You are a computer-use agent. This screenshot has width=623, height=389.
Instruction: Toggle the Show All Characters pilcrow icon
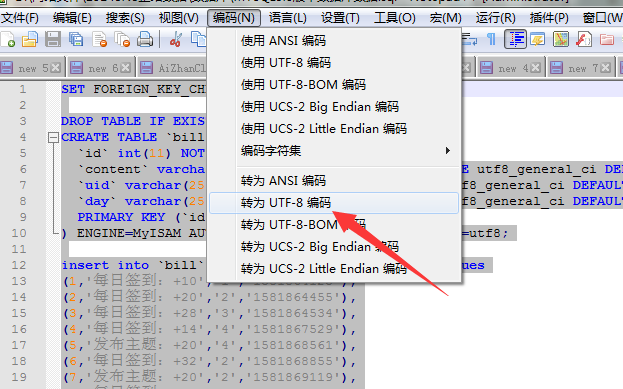click(491, 39)
